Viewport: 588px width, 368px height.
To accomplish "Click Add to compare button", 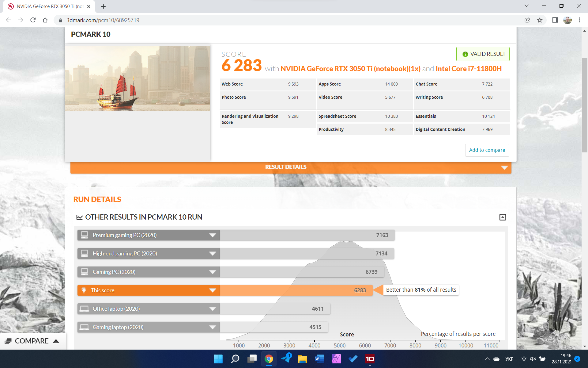I will pyautogui.click(x=487, y=150).
